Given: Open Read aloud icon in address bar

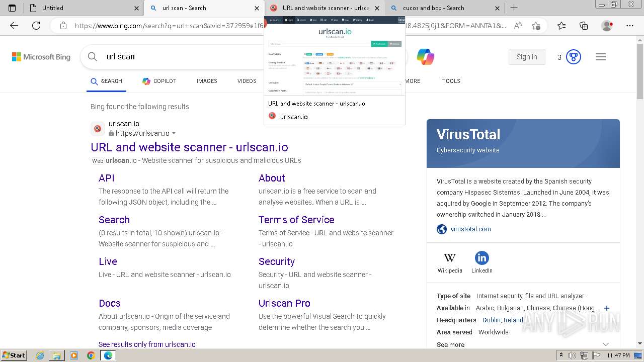Looking at the screenshot, I should pos(518,26).
